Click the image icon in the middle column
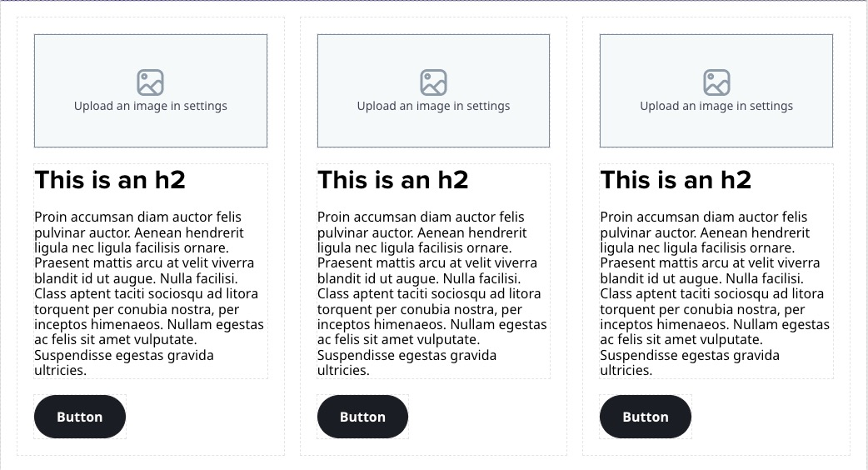This screenshot has height=470, width=868. pos(433,82)
